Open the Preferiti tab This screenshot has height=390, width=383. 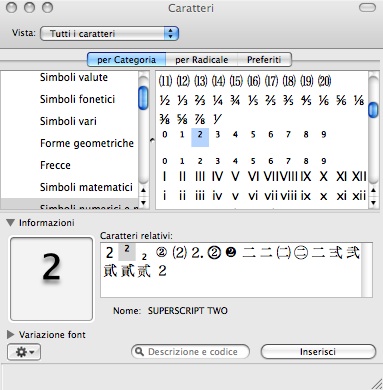pos(264,60)
